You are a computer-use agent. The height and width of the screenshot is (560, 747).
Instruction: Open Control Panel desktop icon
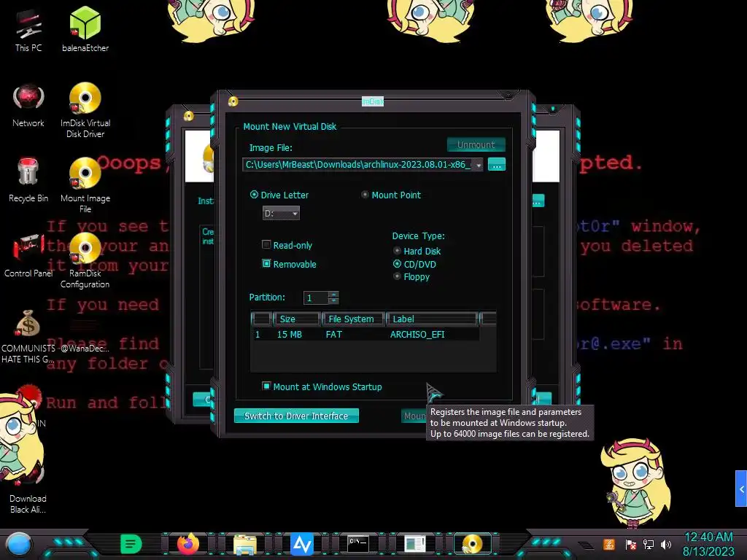click(28, 256)
